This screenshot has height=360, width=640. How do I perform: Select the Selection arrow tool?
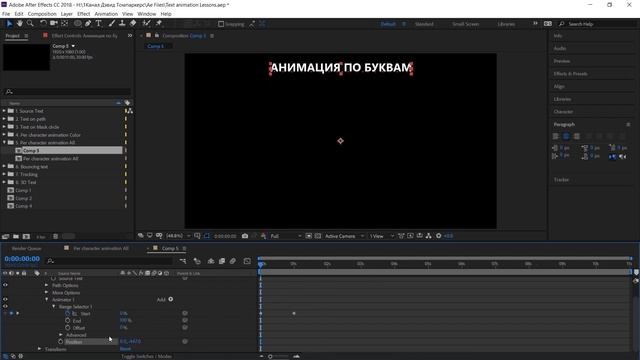(x=9, y=24)
